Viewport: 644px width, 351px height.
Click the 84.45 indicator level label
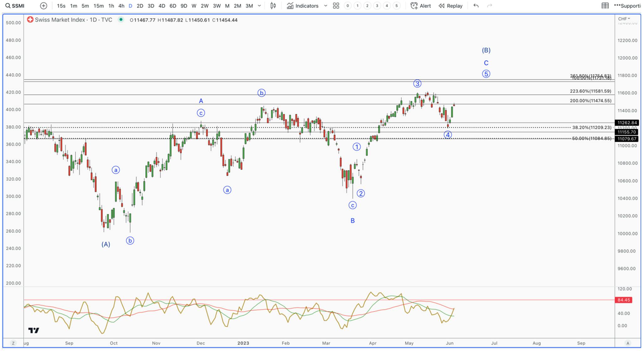click(624, 300)
